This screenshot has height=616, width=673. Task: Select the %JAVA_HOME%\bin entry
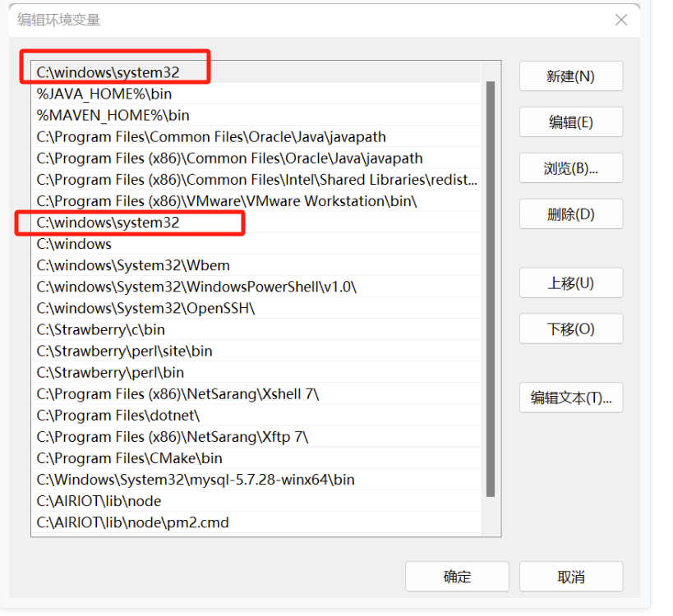(104, 94)
